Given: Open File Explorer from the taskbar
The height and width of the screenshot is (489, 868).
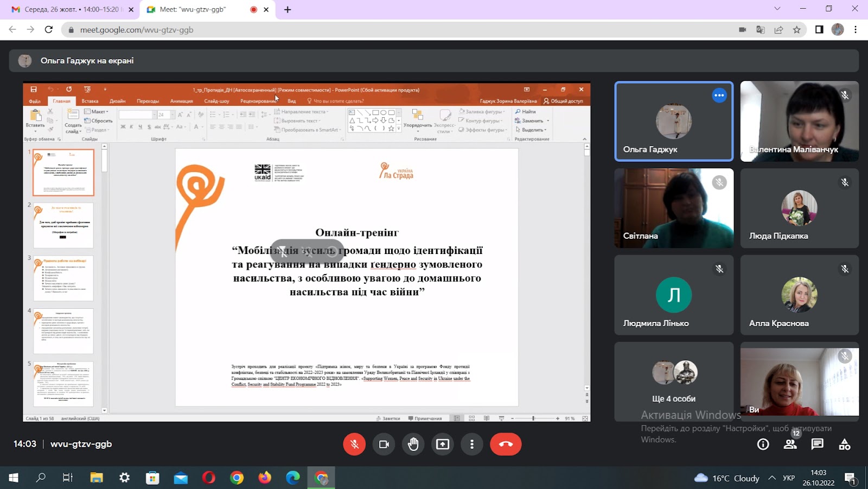Looking at the screenshot, I should click(x=97, y=478).
